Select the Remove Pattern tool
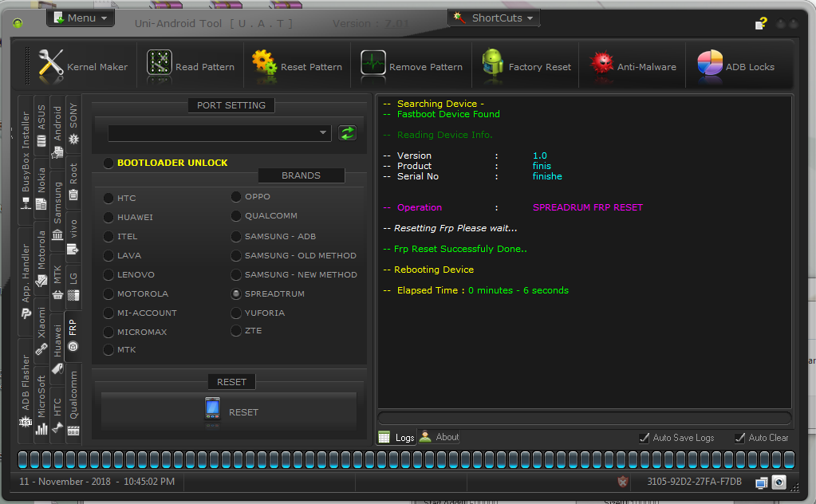Screen dimensions: 816x504 (x=411, y=66)
